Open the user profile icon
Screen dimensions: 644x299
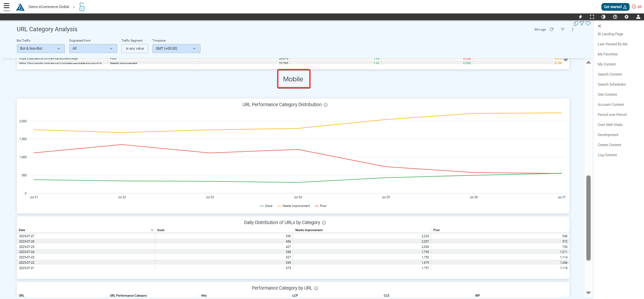click(x=638, y=17)
